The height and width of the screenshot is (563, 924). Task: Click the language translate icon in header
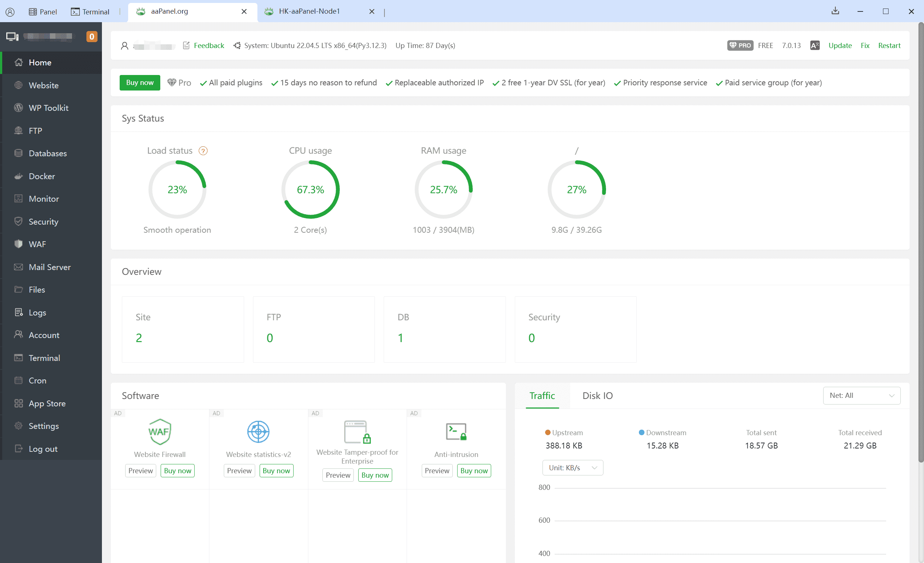pyautogui.click(x=814, y=45)
